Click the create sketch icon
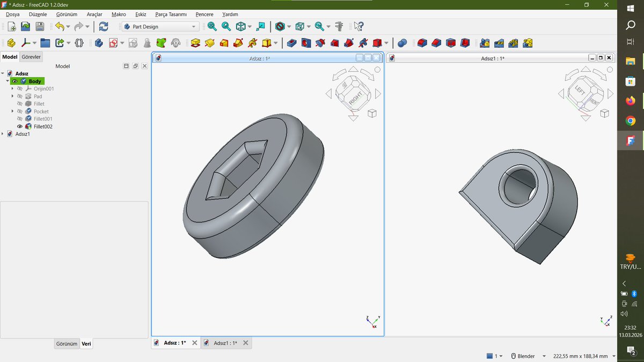 click(x=113, y=43)
